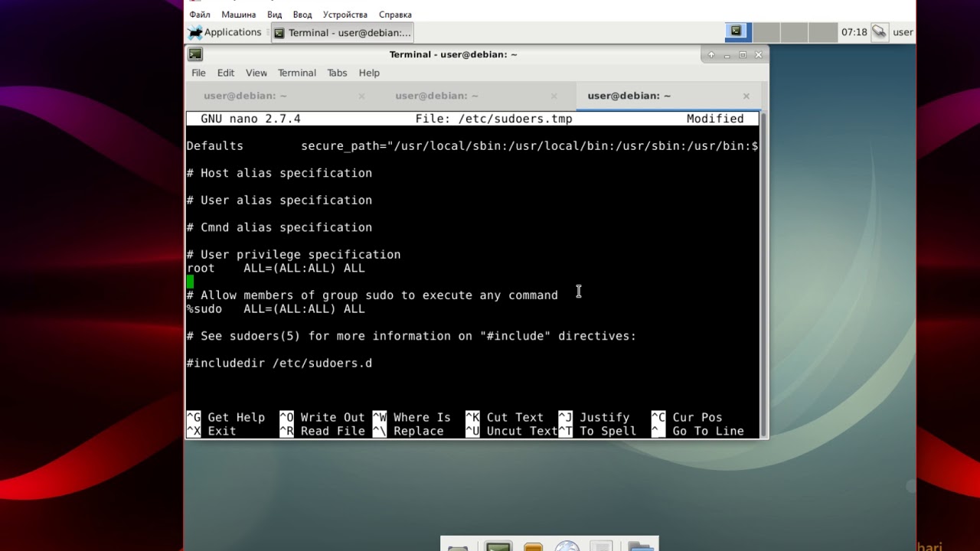Click the Defaults secure_path line
This screenshot has height=551, width=980.
[472, 146]
